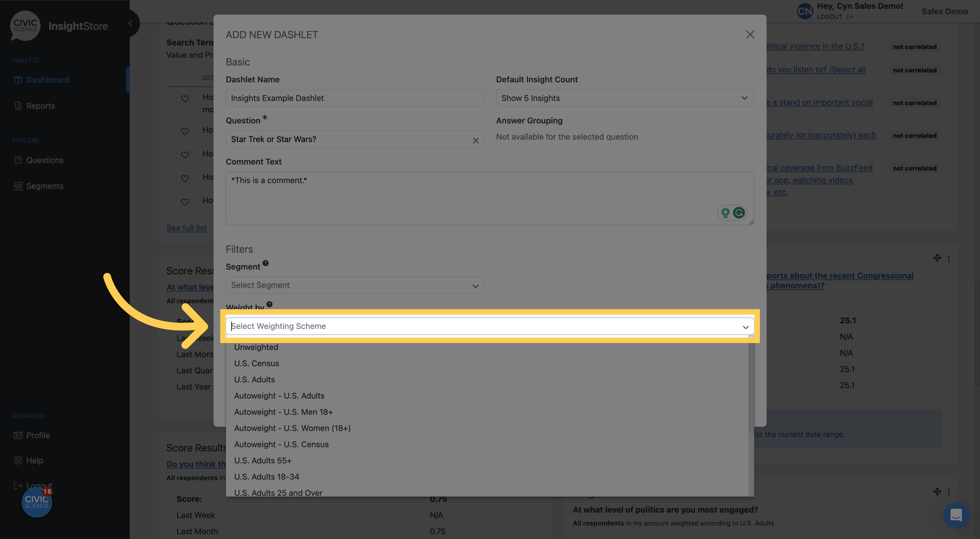Expand the Default Insight Count dropdown
This screenshot has height=539, width=980.
click(625, 98)
